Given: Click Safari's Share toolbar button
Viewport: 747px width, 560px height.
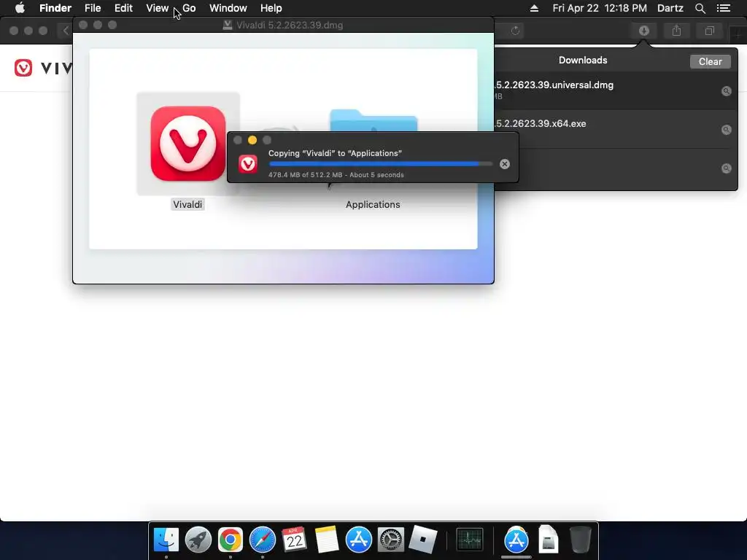Looking at the screenshot, I should click(676, 31).
